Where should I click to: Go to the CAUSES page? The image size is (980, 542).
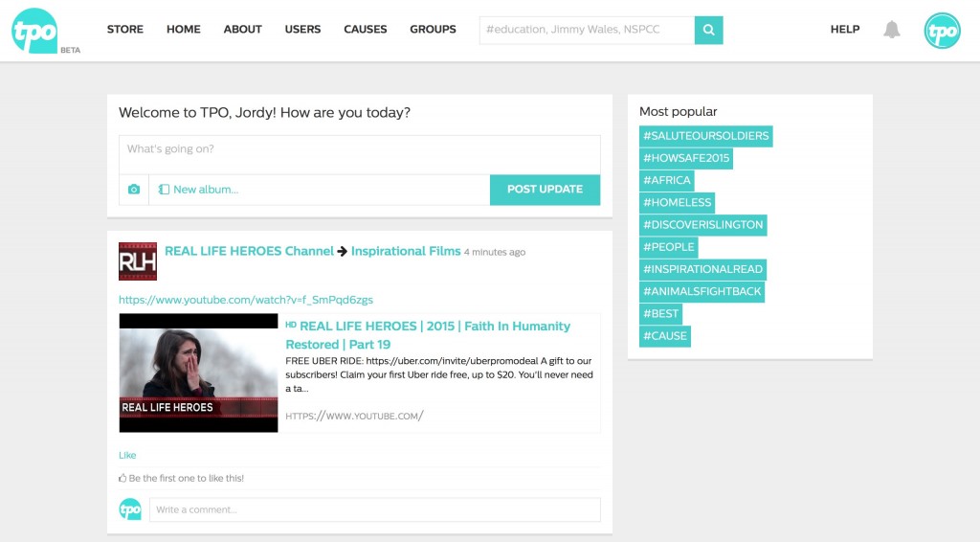point(366,30)
